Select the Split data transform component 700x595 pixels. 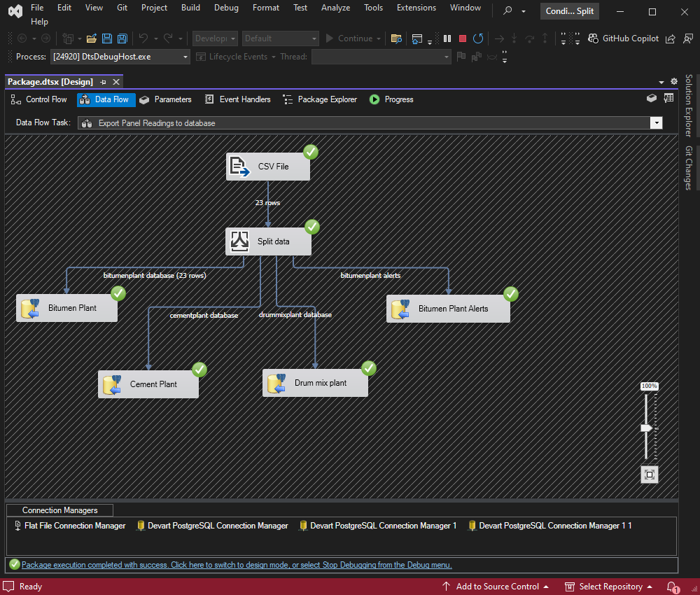[x=268, y=241]
